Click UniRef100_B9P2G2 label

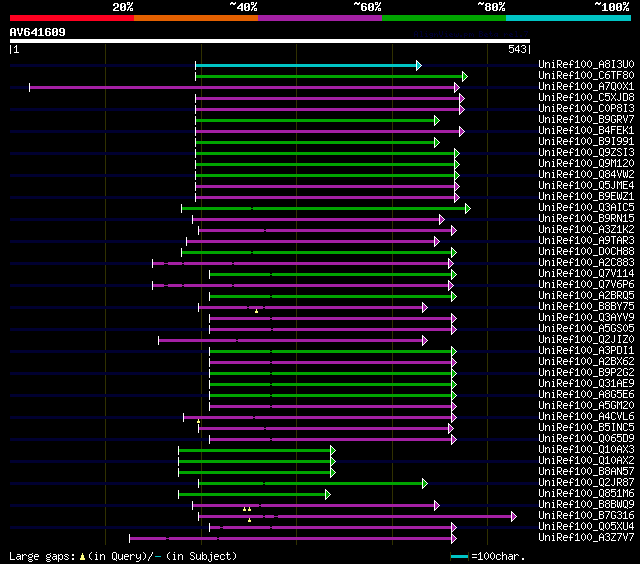(x=586, y=373)
